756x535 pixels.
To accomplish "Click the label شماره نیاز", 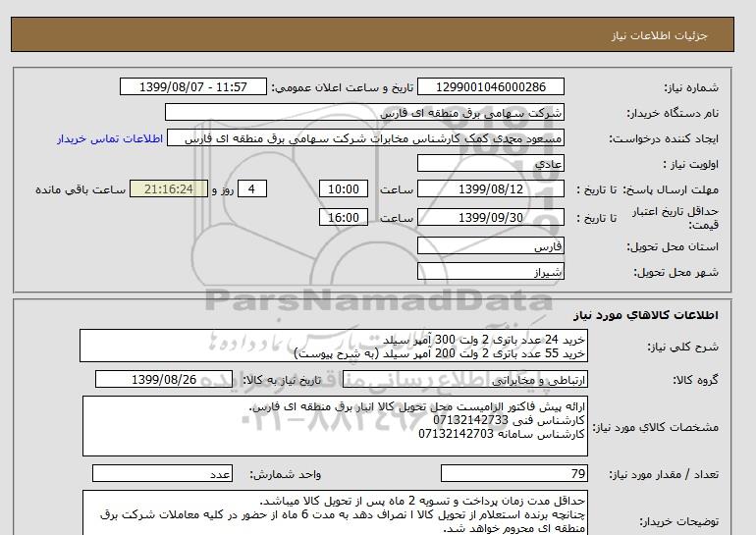I will coord(691,87).
